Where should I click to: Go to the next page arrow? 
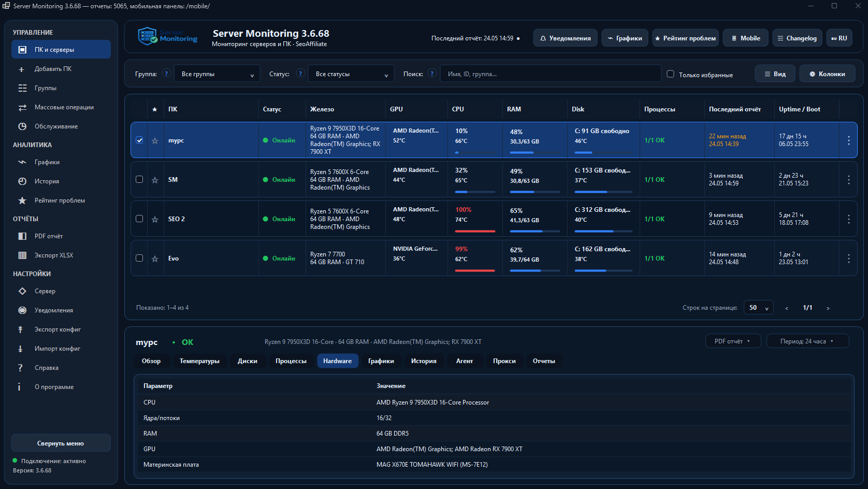[828, 308]
